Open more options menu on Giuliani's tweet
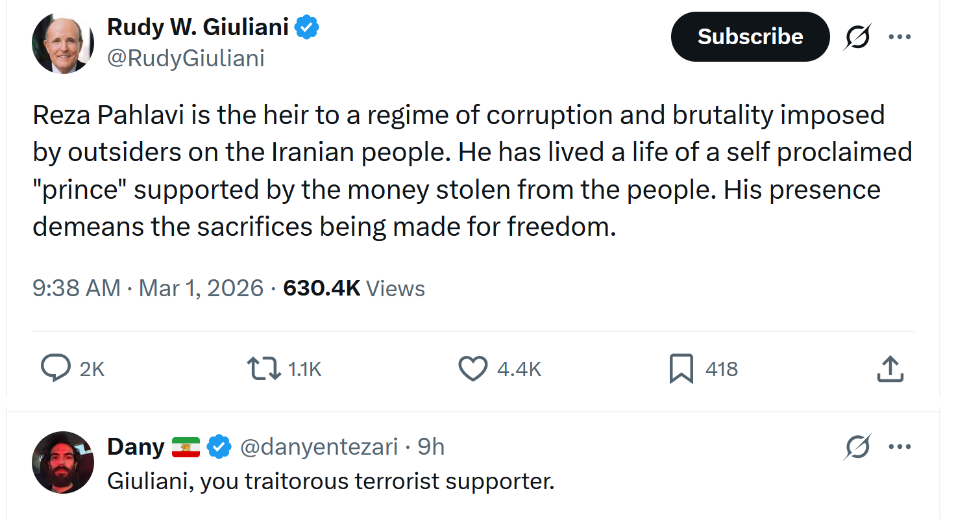This screenshot has width=980, height=519. [900, 37]
